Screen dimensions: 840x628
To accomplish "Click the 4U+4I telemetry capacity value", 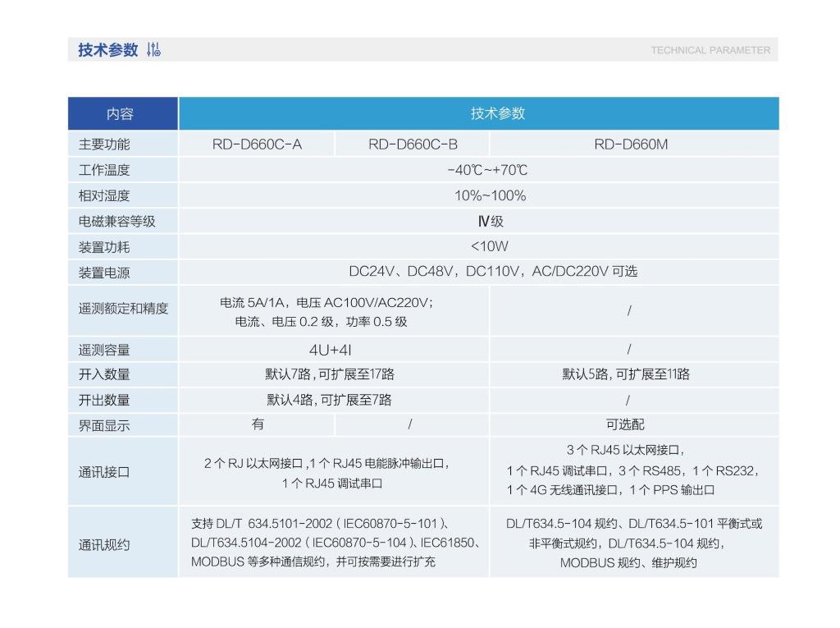I will click(330, 350).
